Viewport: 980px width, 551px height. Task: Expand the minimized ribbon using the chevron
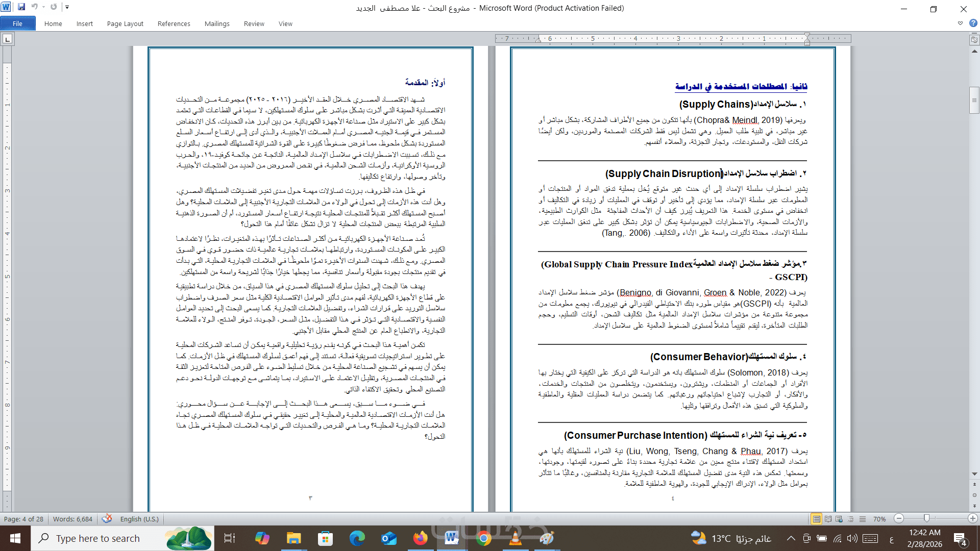click(960, 23)
